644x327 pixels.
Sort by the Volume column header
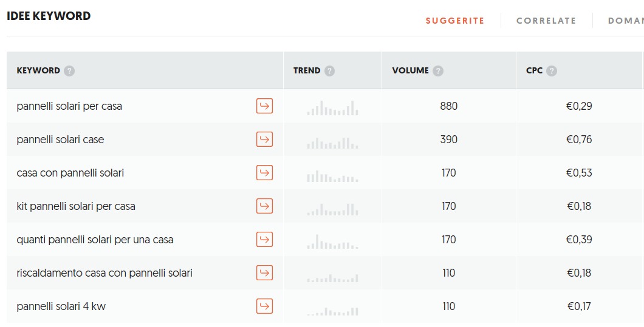(410, 70)
